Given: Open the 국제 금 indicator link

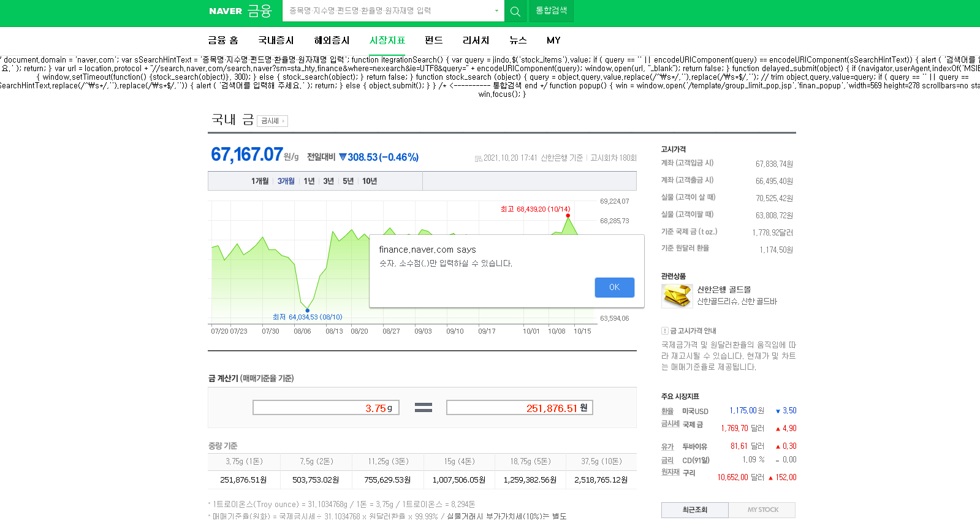Looking at the screenshot, I should pyautogui.click(x=693, y=424).
